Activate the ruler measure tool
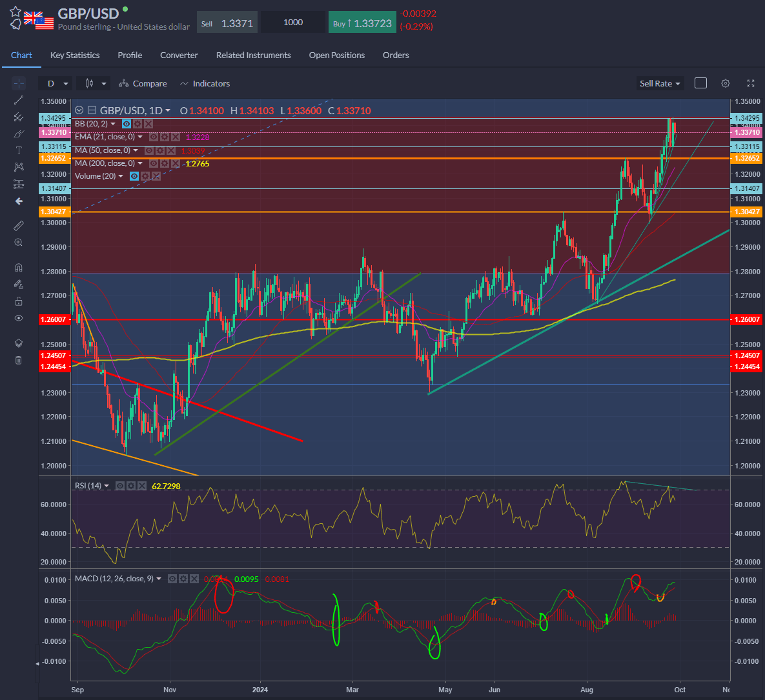 pos(19,225)
